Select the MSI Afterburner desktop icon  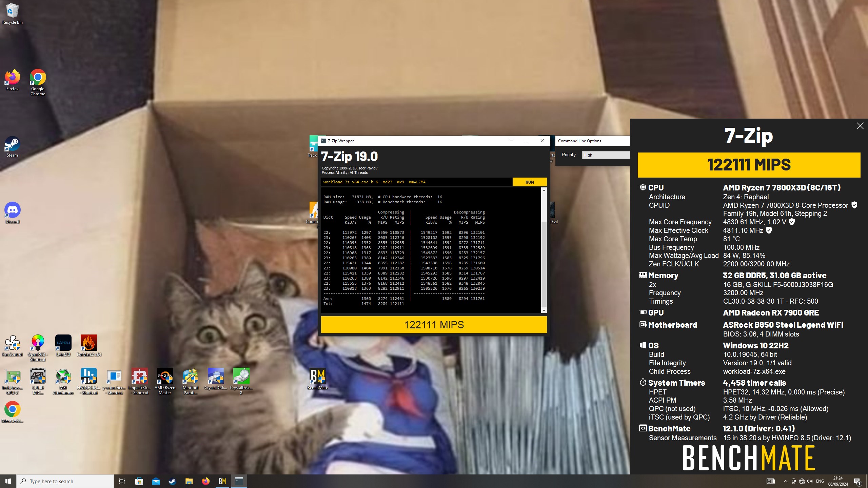[63, 381]
